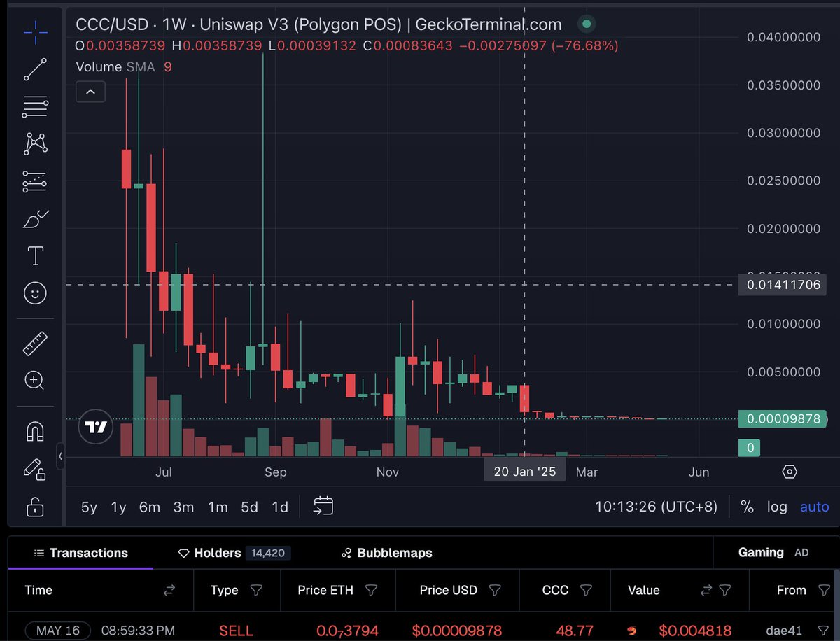Toggle auto scale mode
Screen dimensions: 840x641
815,507
